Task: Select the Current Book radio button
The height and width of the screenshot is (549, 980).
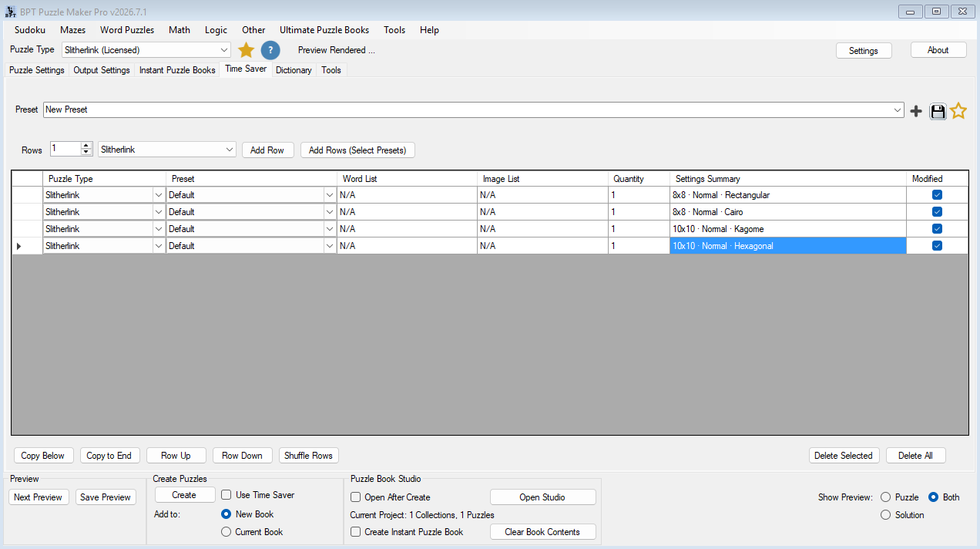Action: point(226,532)
